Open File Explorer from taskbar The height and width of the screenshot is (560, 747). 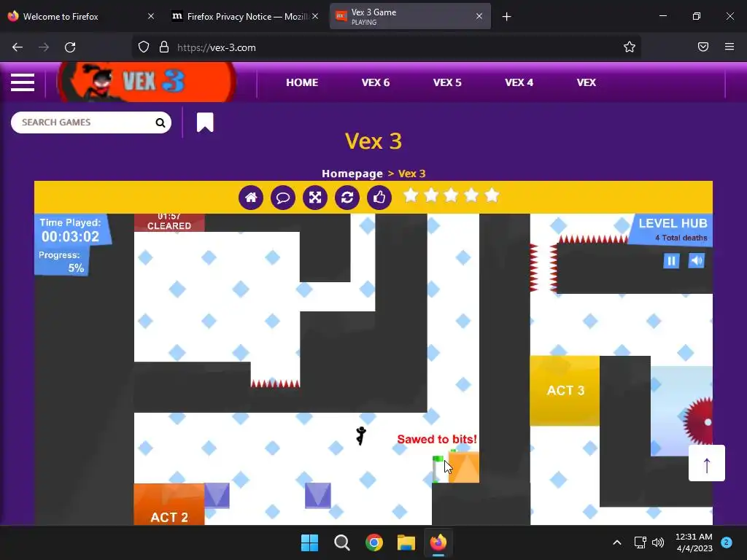(406, 542)
